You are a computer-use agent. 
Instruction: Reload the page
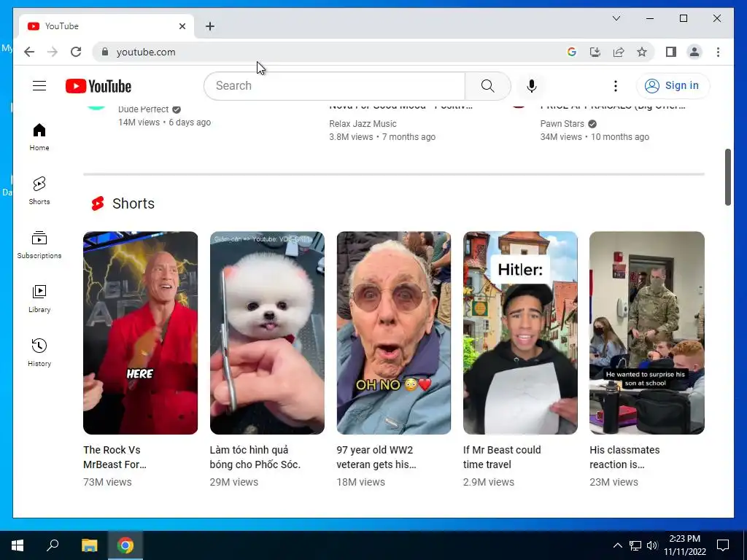[x=76, y=52]
